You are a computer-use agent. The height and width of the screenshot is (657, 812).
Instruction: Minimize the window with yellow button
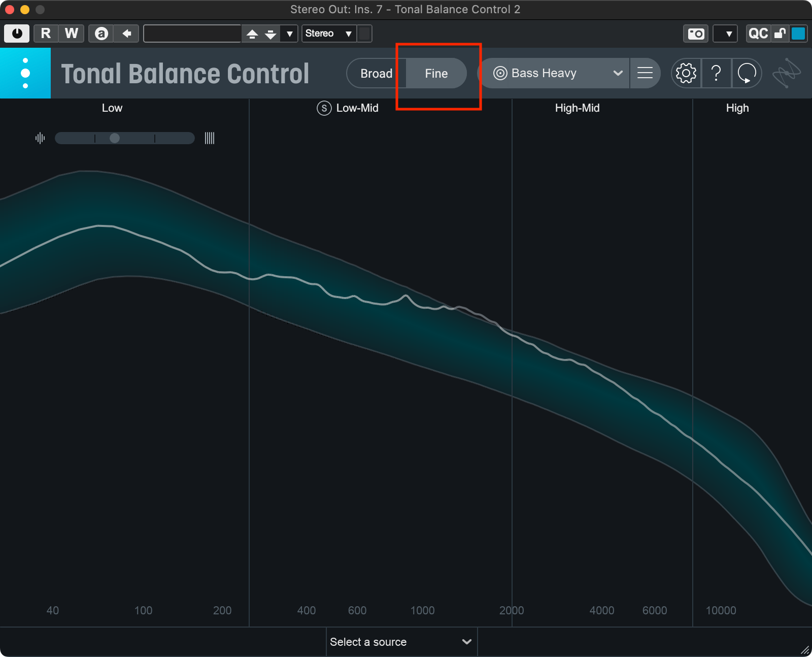coord(24,10)
